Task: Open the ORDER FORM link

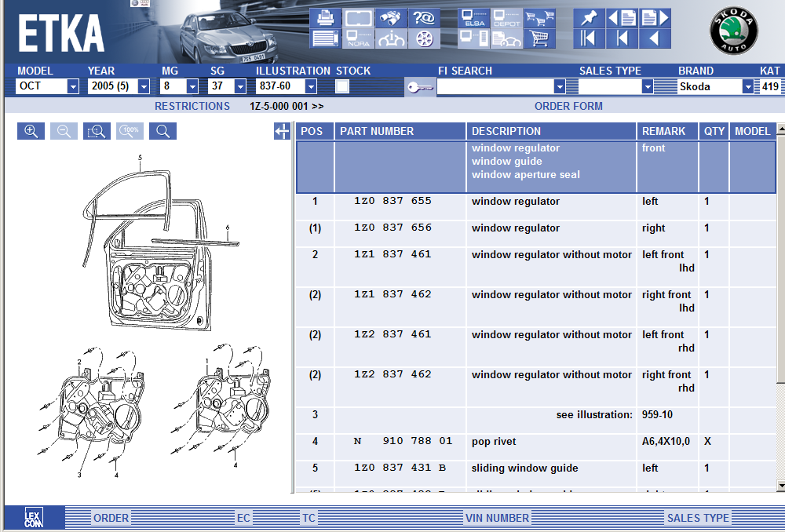Action: (568, 106)
